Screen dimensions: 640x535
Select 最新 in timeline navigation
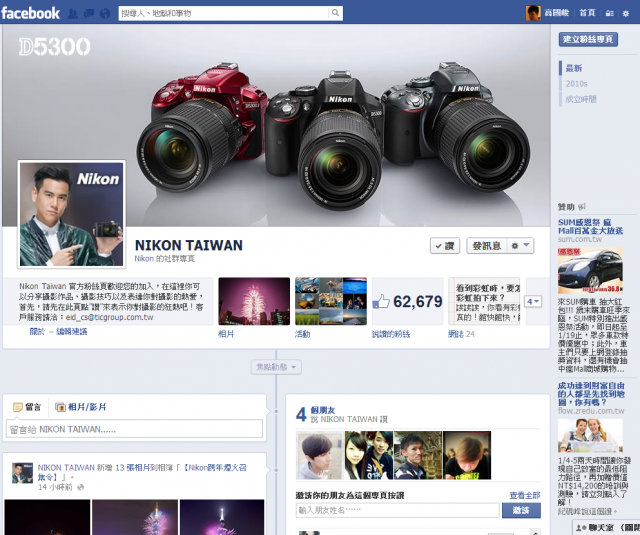[x=573, y=68]
